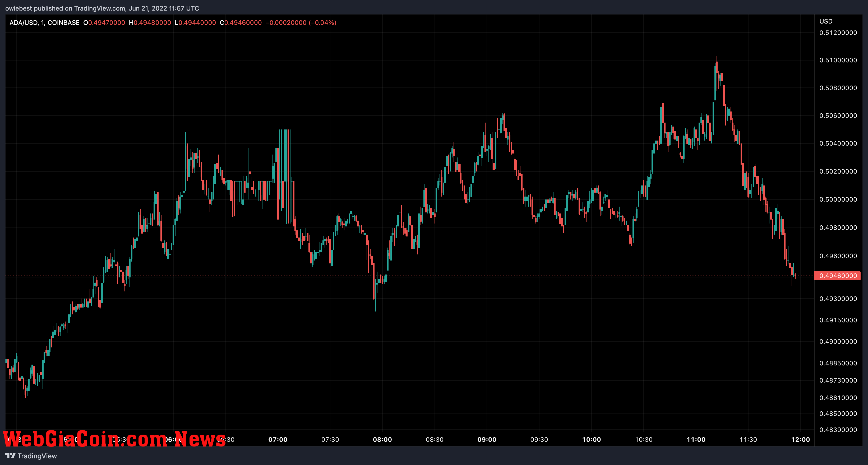This screenshot has width=868, height=465.
Task: Click the 07:30 time axis label
Action: (330, 439)
